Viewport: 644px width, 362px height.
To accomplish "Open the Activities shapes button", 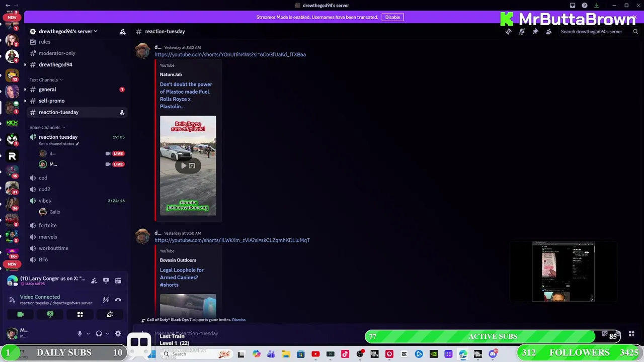I will point(80,314).
